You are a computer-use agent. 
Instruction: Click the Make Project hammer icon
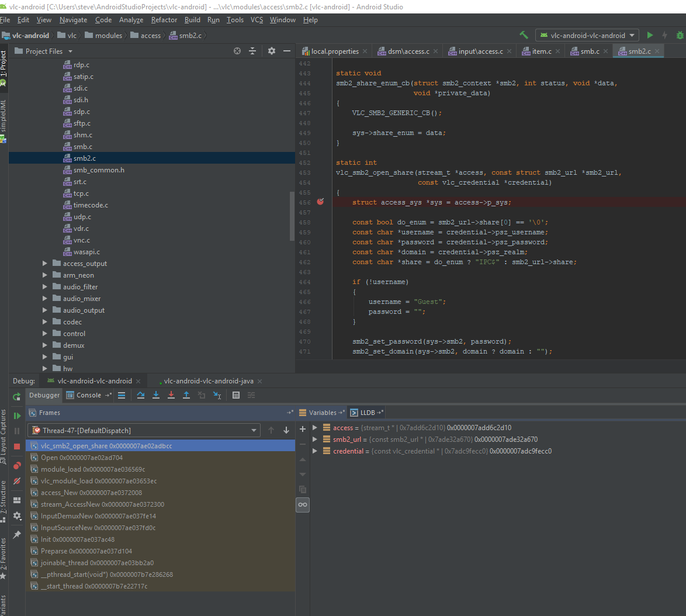pyautogui.click(x=523, y=35)
